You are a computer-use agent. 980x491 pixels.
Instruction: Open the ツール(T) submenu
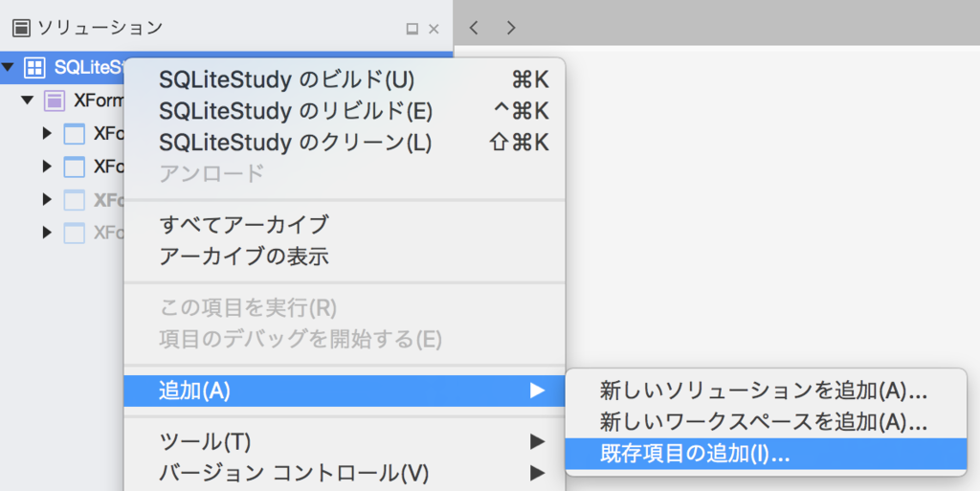(345, 441)
